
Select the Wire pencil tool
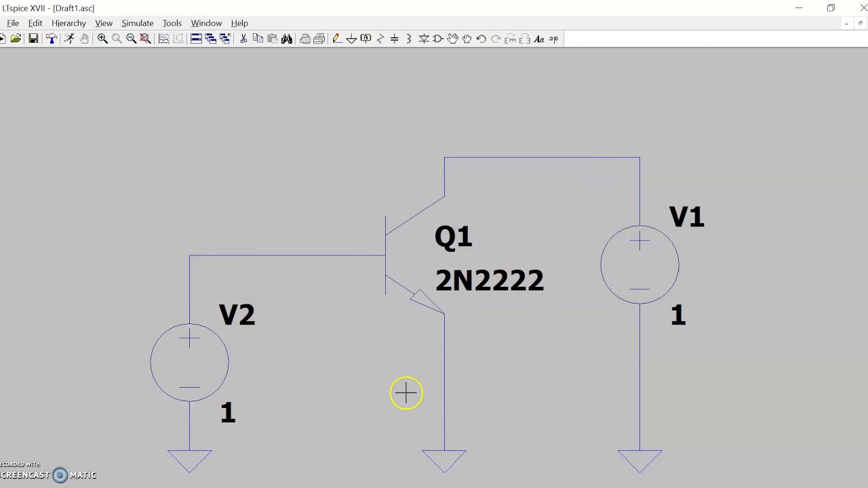[x=336, y=39]
